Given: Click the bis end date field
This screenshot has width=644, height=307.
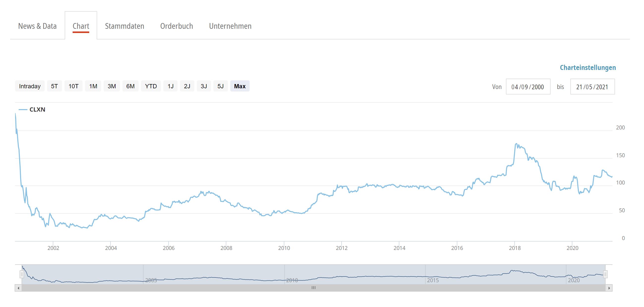Looking at the screenshot, I should pyautogui.click(x=592, y=87).
